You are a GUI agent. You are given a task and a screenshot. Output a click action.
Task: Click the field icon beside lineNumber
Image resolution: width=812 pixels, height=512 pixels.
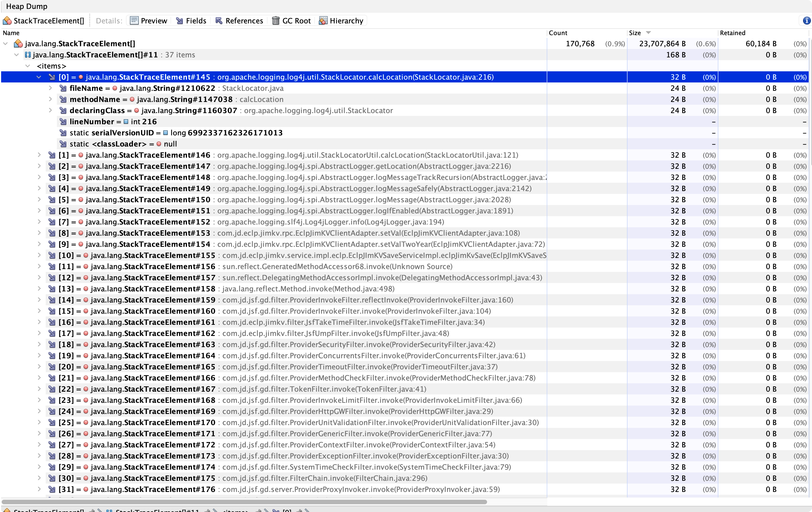(x=63, y=122)
